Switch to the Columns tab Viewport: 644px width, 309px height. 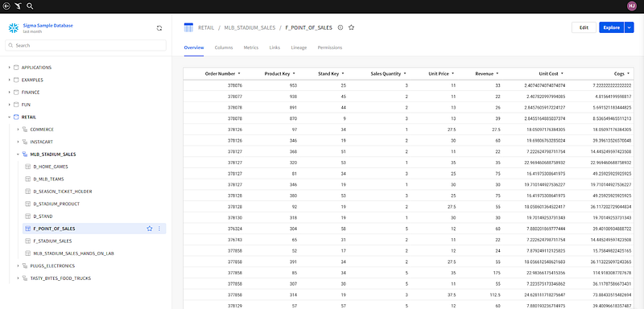tap(224, 47)
